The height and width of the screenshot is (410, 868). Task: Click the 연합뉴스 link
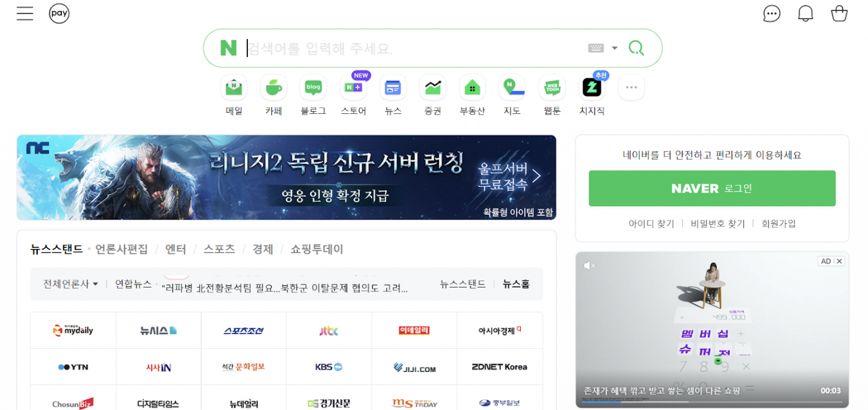(133, 284)
